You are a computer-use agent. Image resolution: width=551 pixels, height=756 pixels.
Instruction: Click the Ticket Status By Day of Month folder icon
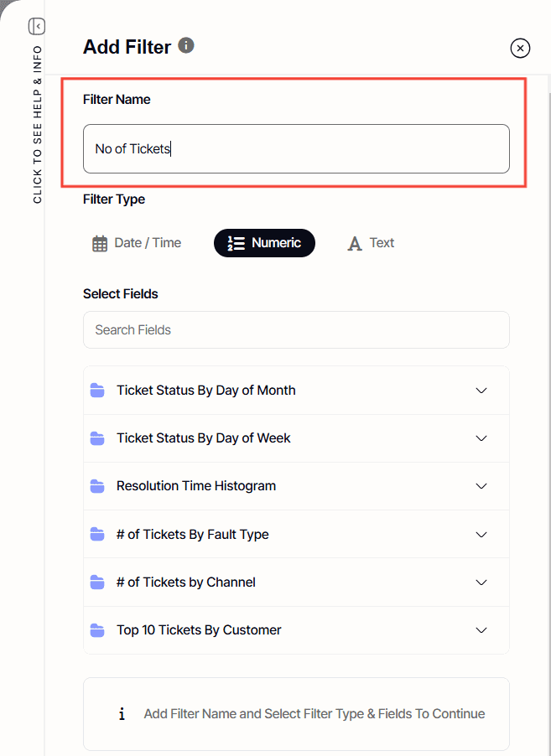pyautogui.click(x=97, y=391)
